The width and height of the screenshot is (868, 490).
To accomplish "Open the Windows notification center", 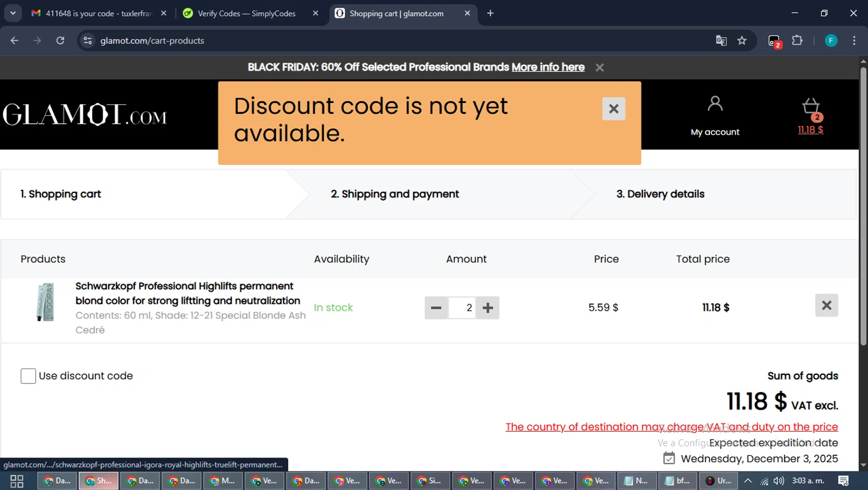I will [844, 481].
